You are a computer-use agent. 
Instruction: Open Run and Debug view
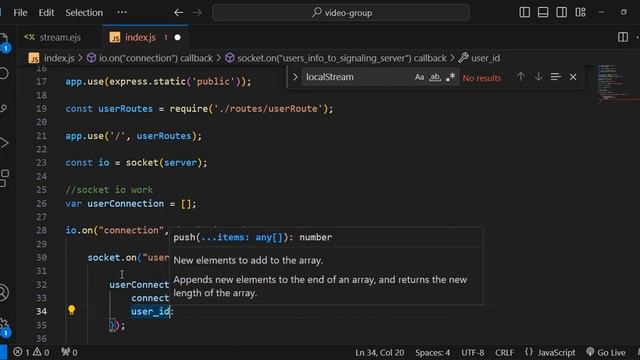tap(3, 143)
